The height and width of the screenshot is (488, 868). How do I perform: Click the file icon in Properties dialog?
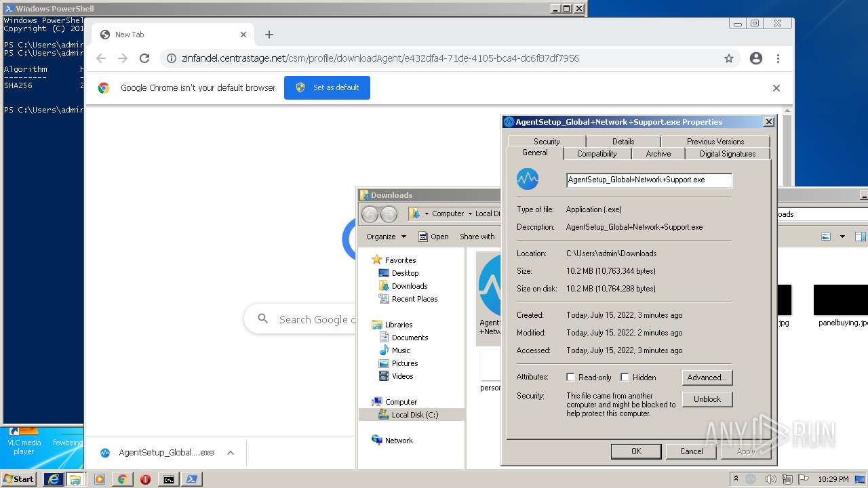(528, 180)
